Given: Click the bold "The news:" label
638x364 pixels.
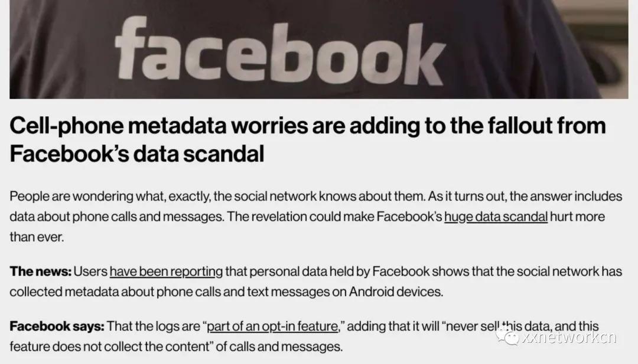Looking at the screenshot, I should coord(40,271).
